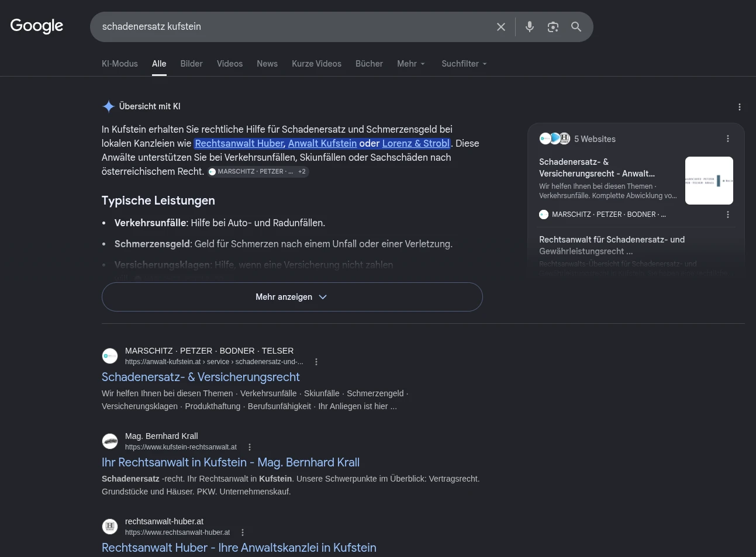
Task: Start voice search with the microphone icon
Action: point(530,27)
